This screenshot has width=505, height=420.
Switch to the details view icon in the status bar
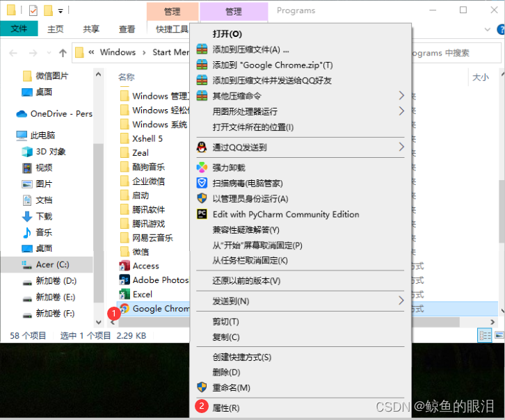pyautogui.click(x=485, y=336)
